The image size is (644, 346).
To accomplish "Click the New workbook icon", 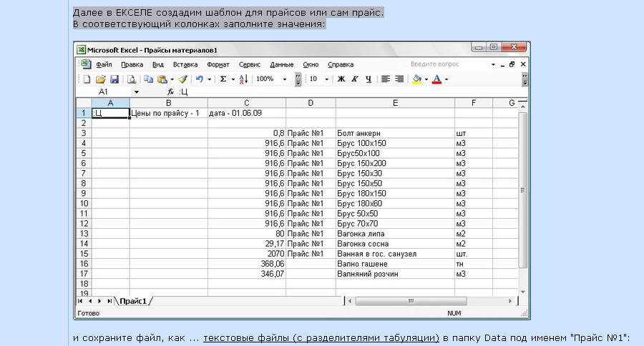I will point(87,79).
